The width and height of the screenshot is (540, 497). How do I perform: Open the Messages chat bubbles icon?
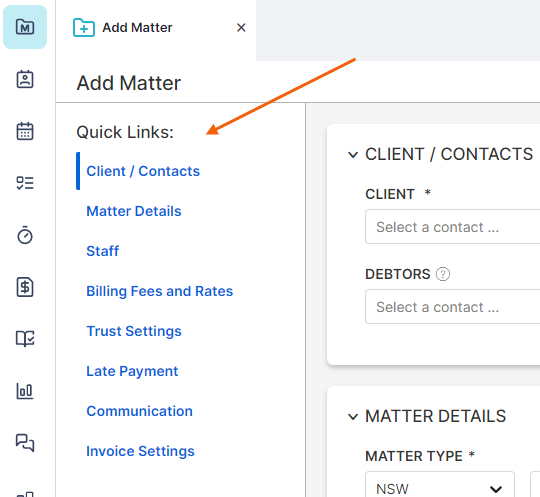click(25, 443)
